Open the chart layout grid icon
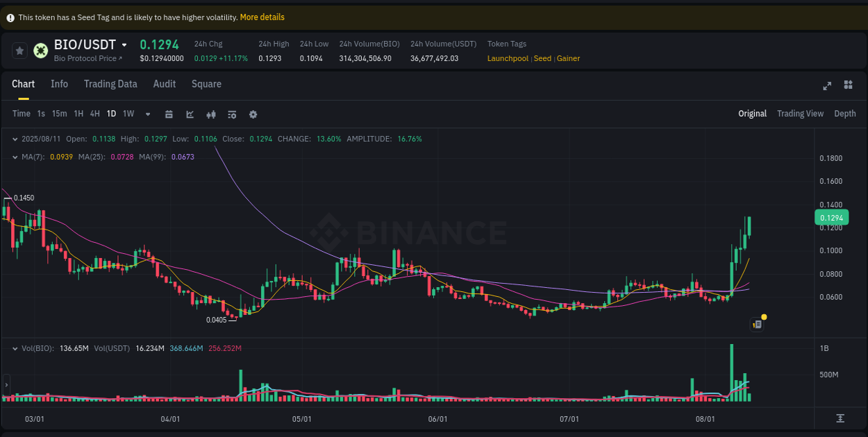 [x=848, y=85]
